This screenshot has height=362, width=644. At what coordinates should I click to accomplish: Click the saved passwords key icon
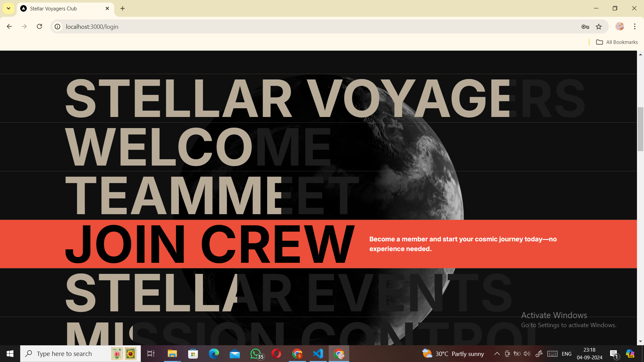click(585, 27)
